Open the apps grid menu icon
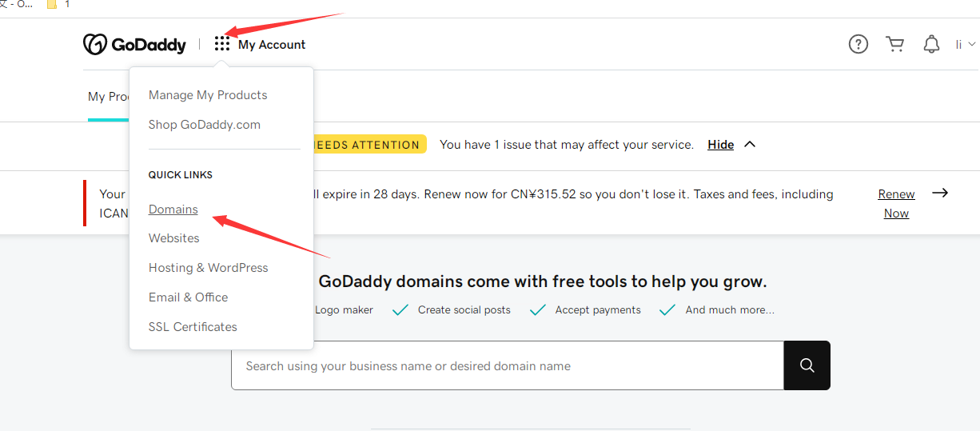The height and width of the screenshot is (431, 980). (x=222, y=44)
